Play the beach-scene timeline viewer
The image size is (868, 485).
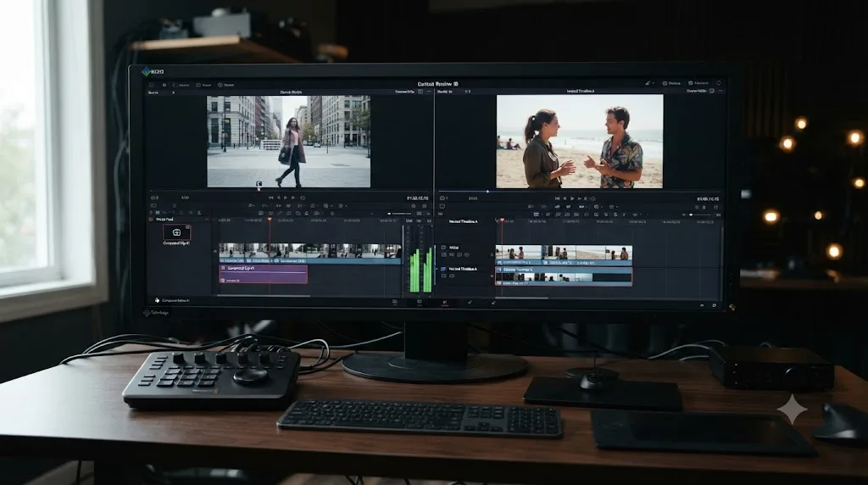click(x=572, y=198)
